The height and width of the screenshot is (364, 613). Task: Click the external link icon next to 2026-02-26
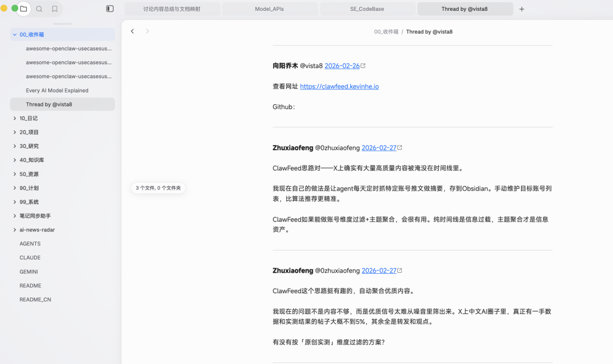[362, 65]
